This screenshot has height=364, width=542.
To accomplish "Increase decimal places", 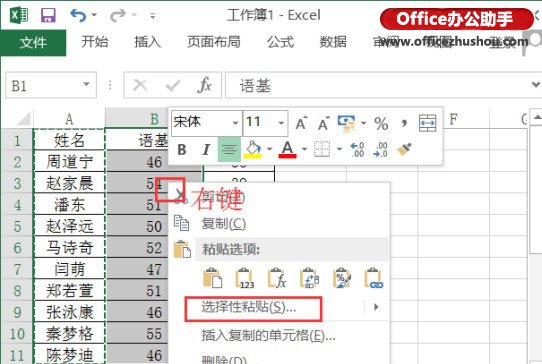I will point(357,150).
